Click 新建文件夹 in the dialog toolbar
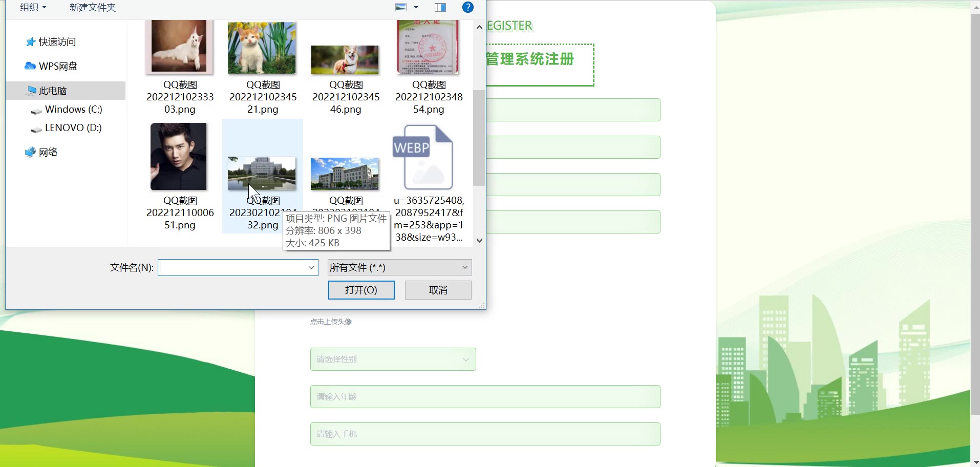The height and width of the screenshot is (467, 980). click(x=93, y=7)
